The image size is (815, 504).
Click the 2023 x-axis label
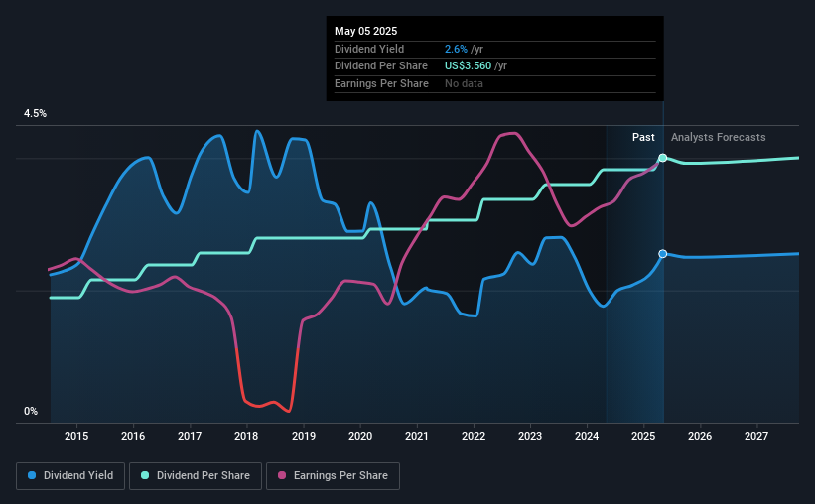coord(530,436)
